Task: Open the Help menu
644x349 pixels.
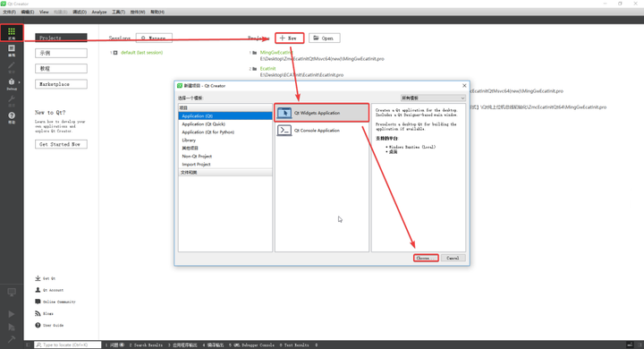Action: [157, 12]
